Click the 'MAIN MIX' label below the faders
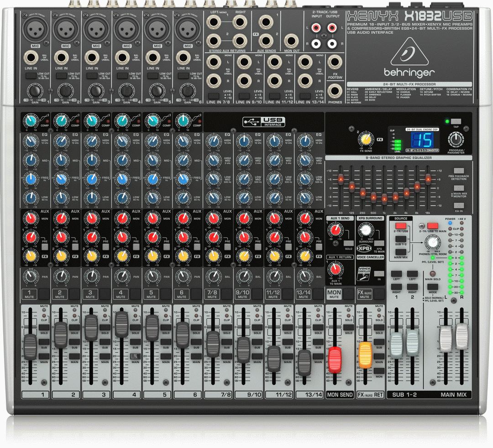The width and height of the screenshot is (493, 448). 453,395
